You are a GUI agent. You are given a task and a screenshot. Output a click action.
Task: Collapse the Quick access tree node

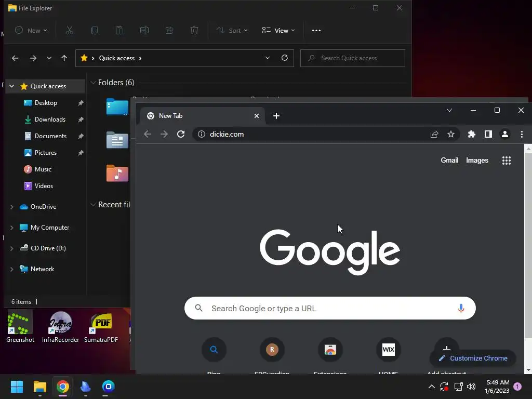[x=12, y=86]
